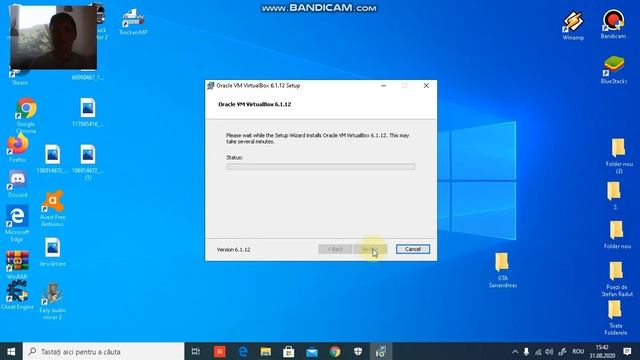
Task: Open the Bandicam desktop shortcut
Action: pos(613,24)
